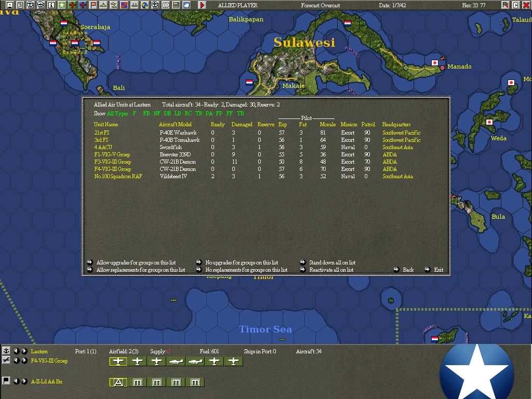Click the two yellow ships toolbar icon

tap(114, 5)
